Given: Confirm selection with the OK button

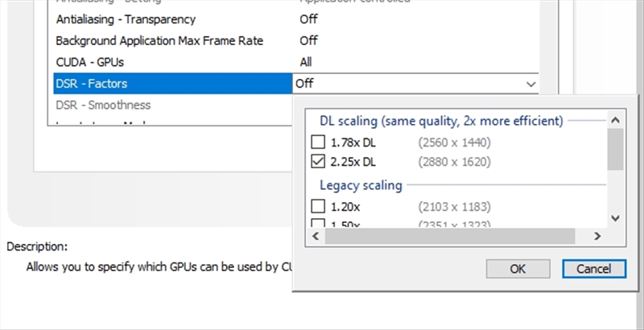Looking at the screenshot, I should (518, 269).
